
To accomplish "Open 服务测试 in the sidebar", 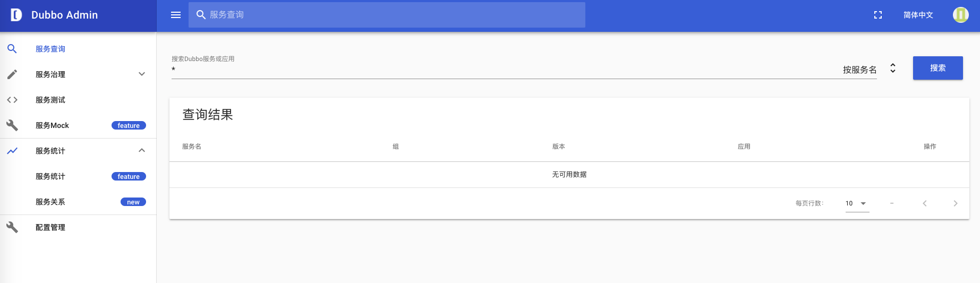I will [78, 100].
